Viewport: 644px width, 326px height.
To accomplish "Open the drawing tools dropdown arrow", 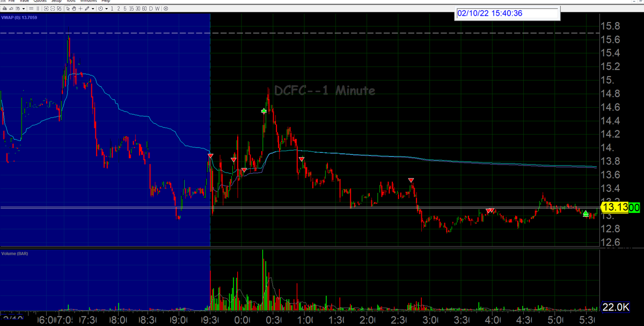I will 93,9.
